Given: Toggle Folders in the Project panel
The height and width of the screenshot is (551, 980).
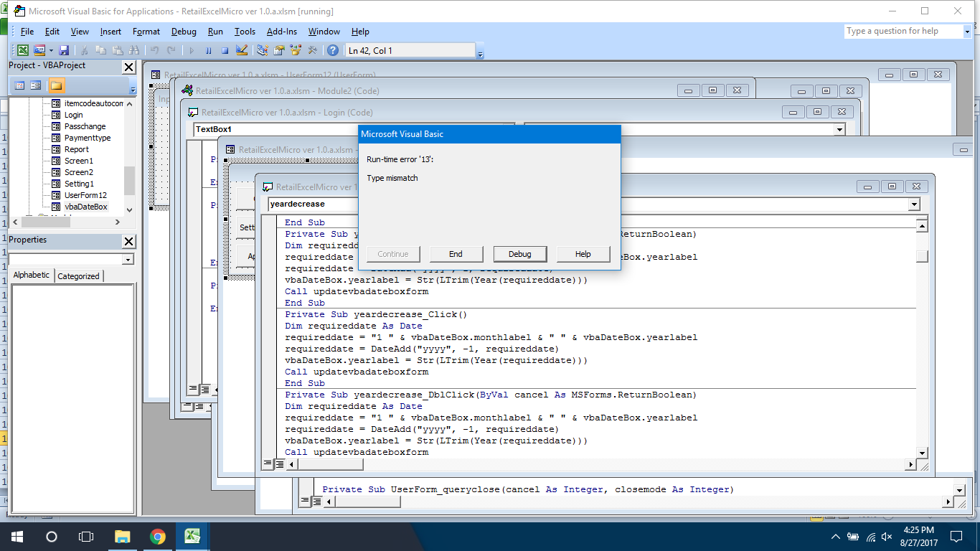Looking at the screenshot, I should pos(56,85).
